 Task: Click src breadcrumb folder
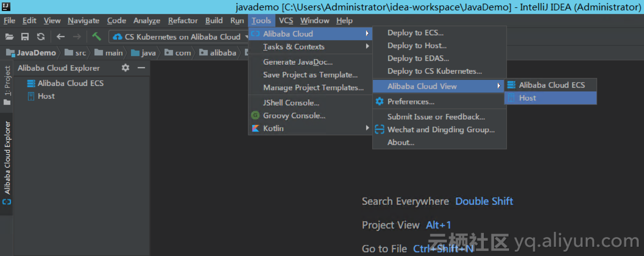coord(76,53)
